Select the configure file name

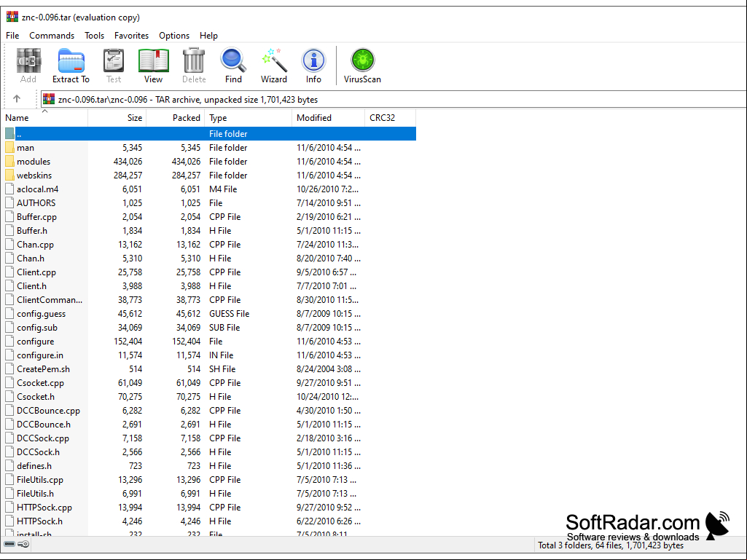(35, 342)
